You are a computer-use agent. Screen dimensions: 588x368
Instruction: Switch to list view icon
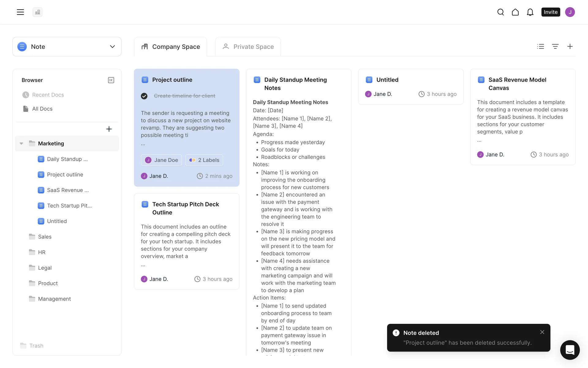(541, 46)
